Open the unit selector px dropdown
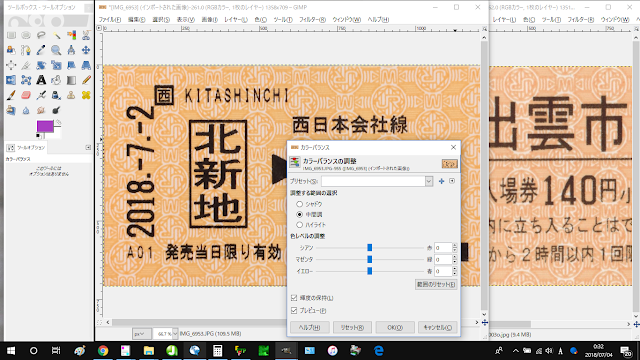Image resolution: width=640 pixels, height=360 pixels. (141, 334)
